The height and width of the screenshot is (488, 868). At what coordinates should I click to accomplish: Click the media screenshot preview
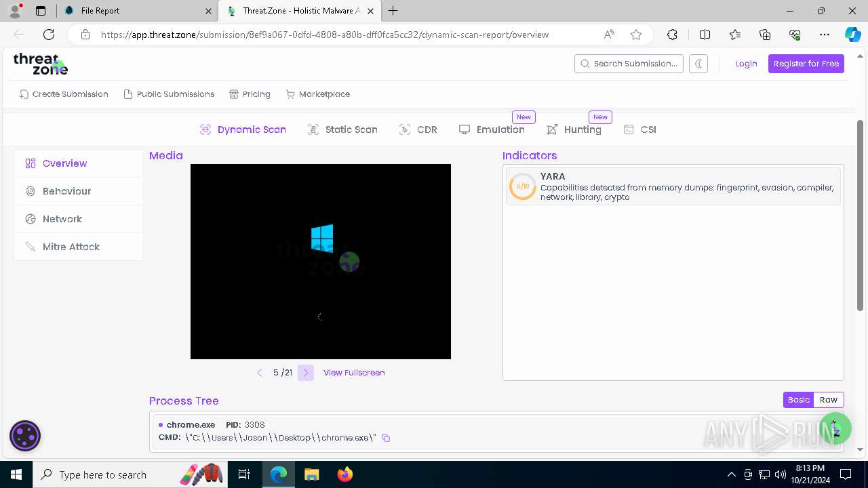point(321,262)
